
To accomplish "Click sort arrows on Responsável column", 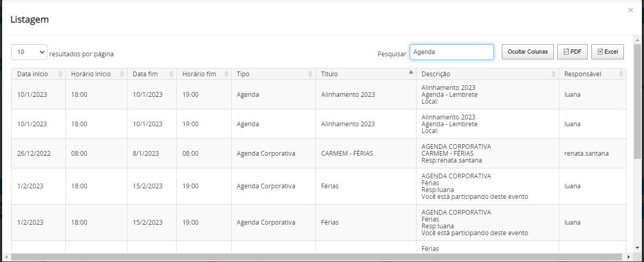I will tap(621, 74).
